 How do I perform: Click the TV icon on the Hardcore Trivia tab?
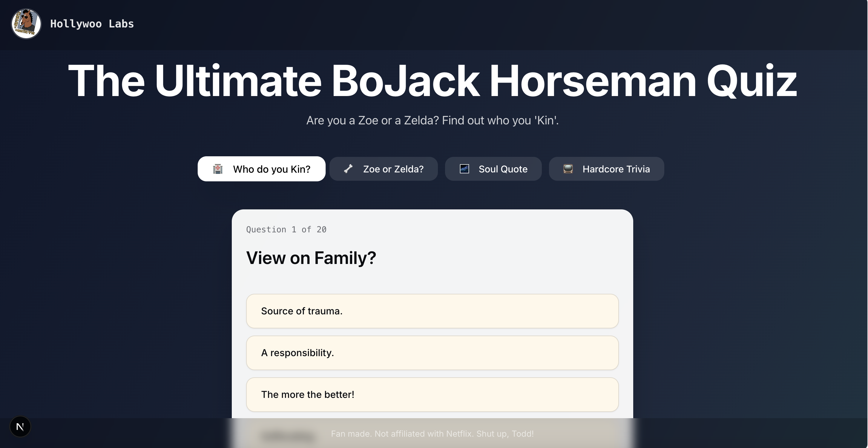(x=568, y=169)
